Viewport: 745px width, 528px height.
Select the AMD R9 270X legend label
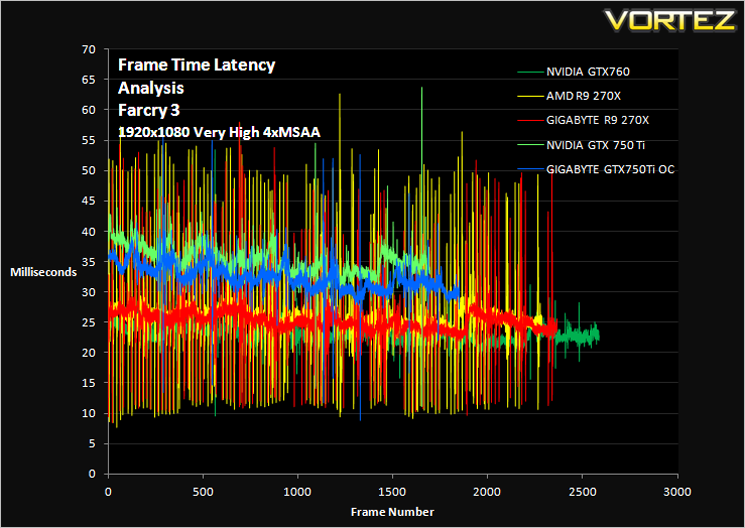pos(583,96)
